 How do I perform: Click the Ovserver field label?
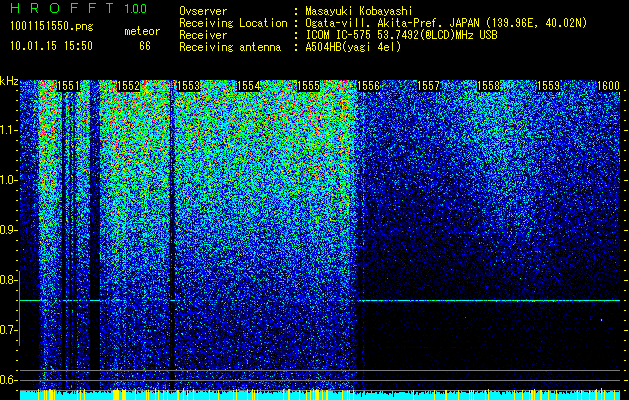point(203,11)
